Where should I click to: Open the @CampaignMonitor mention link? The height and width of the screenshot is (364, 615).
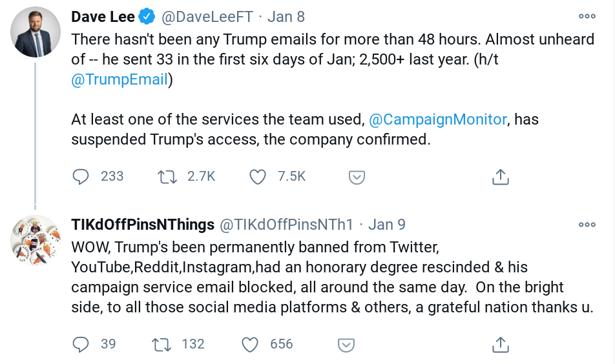pyautogui.click(x=437, y=119)
